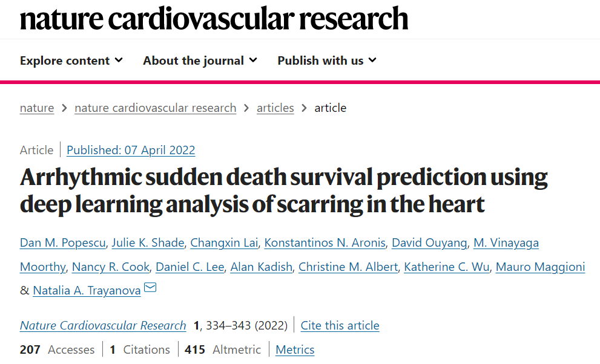
Task: Open author Dan M. Popescu's details
Action: click(x=63, y=243)
